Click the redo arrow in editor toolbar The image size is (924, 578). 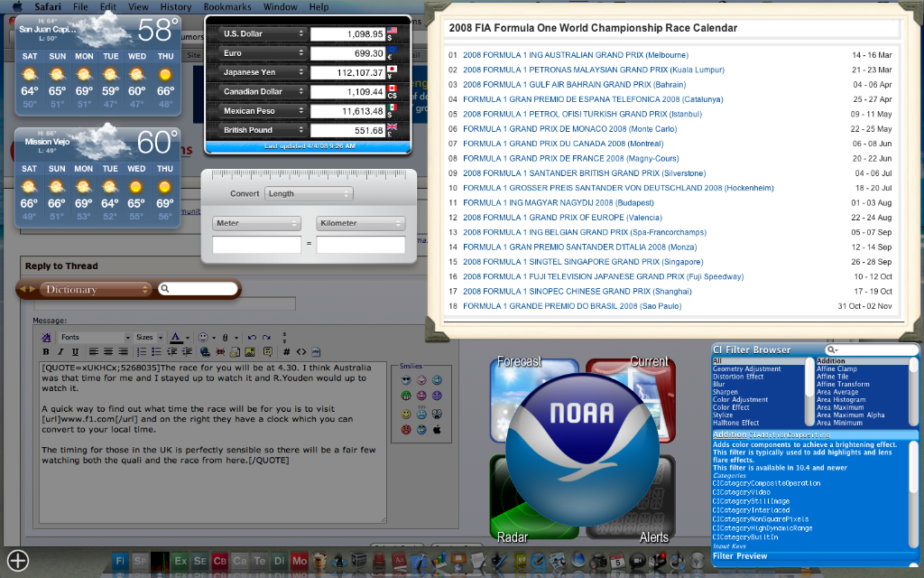[266, 338]
